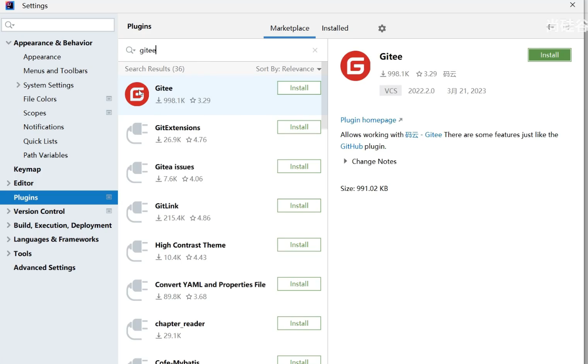Expand the Build, Execution, Deployment section

[8, 226]
